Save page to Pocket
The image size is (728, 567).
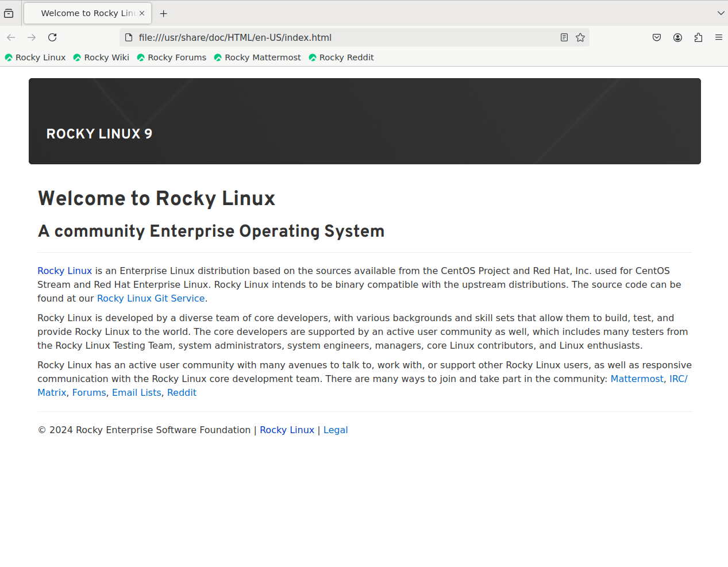657,37
